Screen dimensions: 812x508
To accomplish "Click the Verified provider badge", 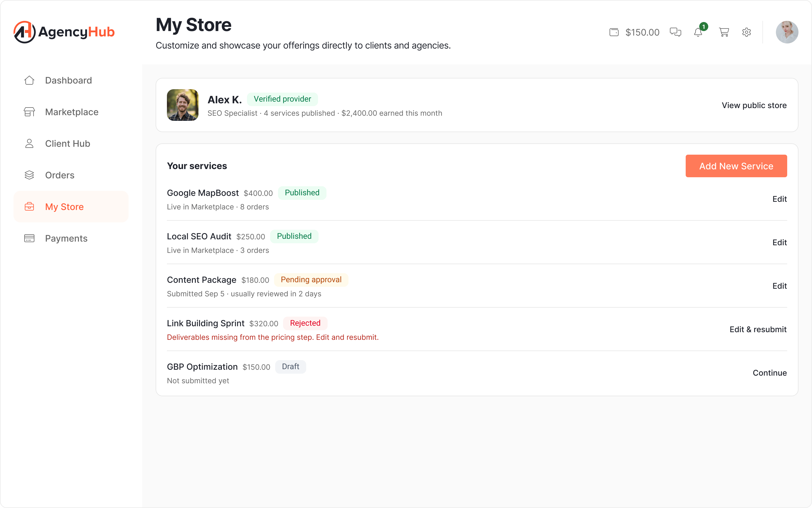I will pos(282,99).
